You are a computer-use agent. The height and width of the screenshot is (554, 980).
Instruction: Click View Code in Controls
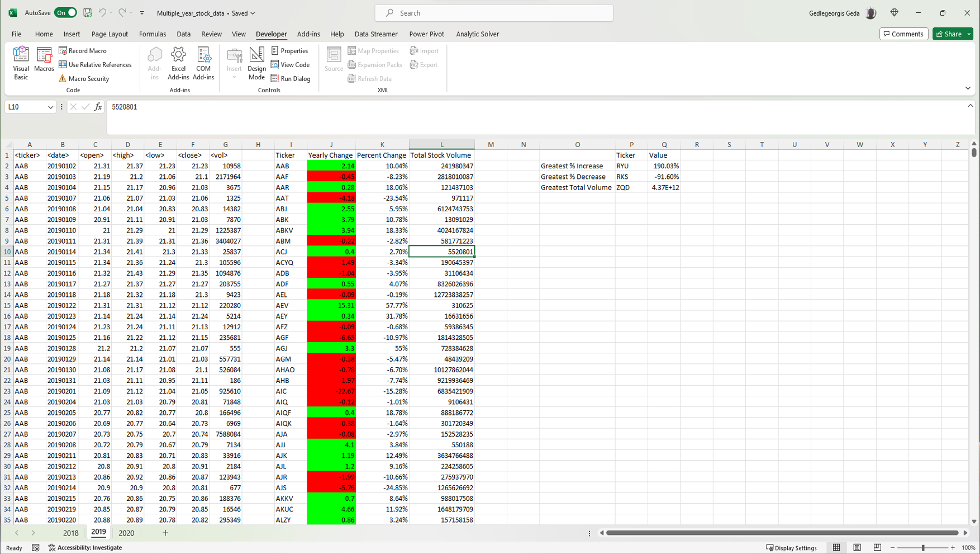[x=291, y=65]
